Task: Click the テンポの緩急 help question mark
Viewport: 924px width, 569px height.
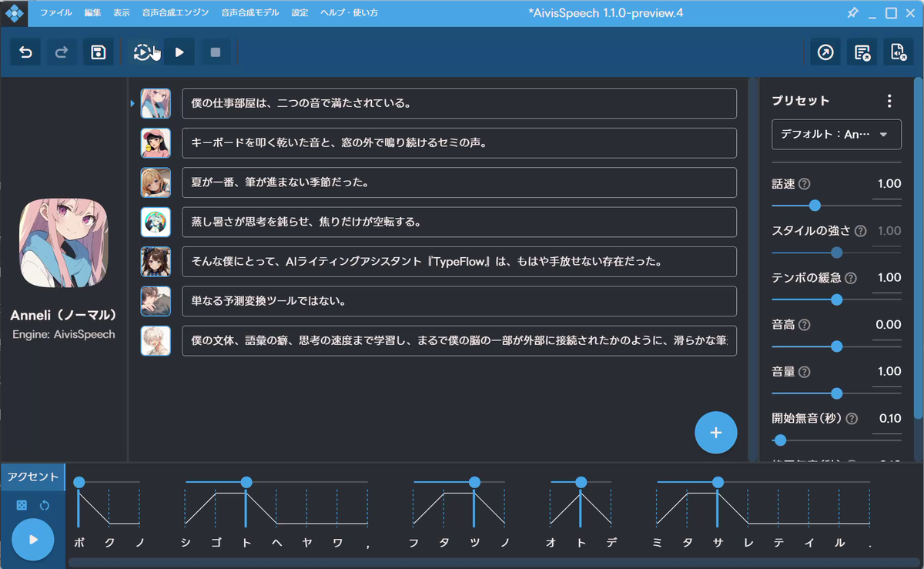Action: [x=851, y=278]
